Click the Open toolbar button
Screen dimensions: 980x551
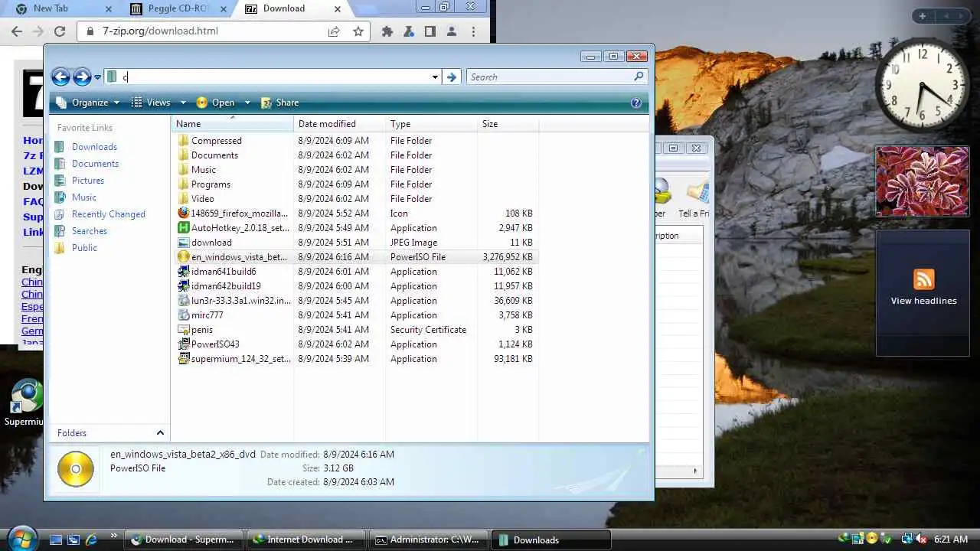216,103
